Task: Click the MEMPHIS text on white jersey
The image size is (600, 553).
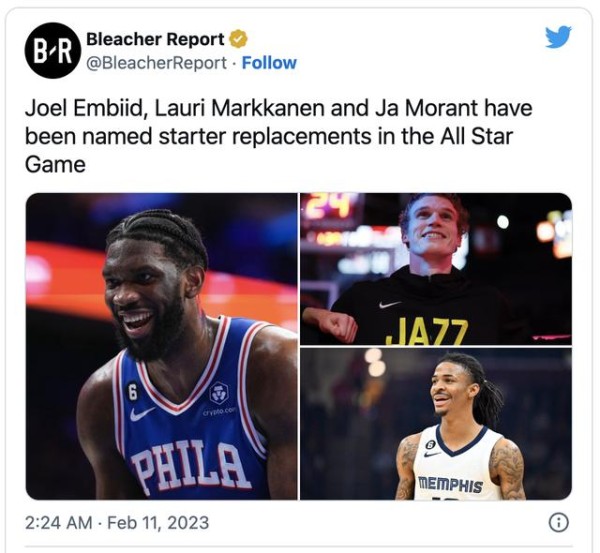Action: tap(450, 484)
